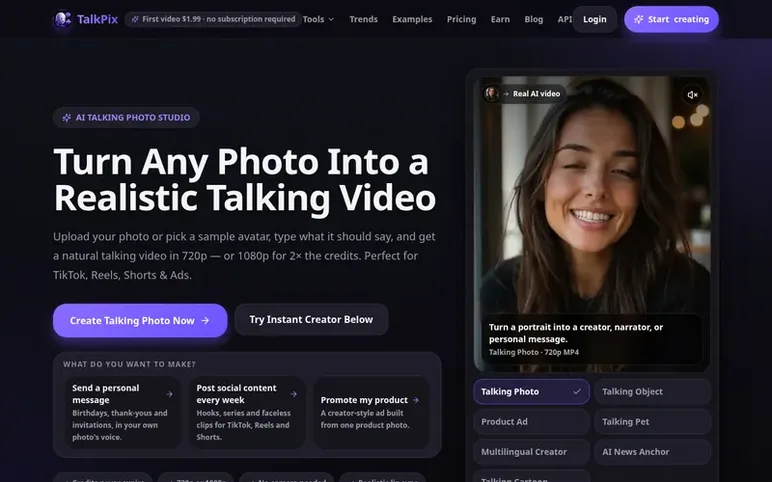This screenshot has height=482, width=772.
Task: Open the TalkPix home link text
Action: click(97, 19)
